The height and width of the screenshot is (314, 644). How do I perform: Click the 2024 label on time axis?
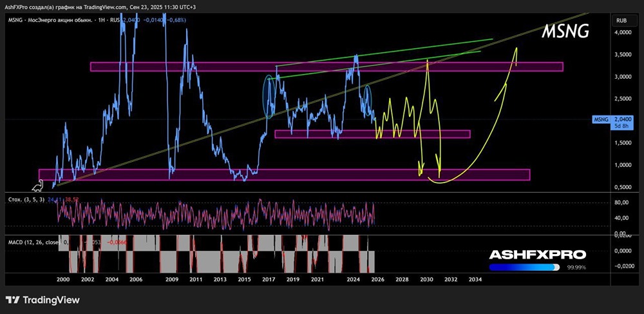[353, 279]
